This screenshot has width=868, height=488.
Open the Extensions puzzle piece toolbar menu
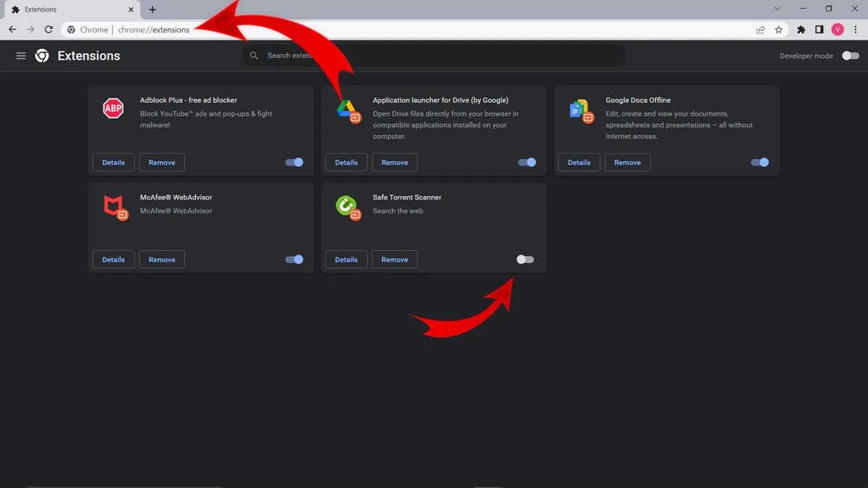pyautogui.click(x=801, y=30)
